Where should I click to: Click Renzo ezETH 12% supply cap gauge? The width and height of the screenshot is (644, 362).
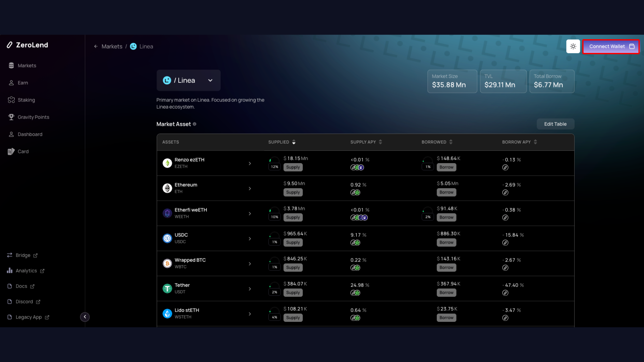275,163
